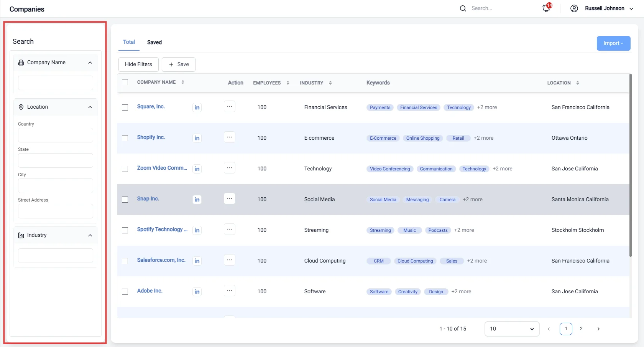Collapse the Company Name filter section
Image resolution: width=644 pixels, height=347 pixels.
point(90,63)
